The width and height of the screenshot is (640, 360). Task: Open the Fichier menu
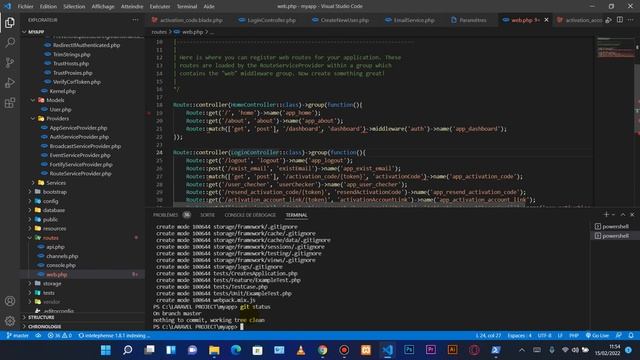(x=26, y=7)
